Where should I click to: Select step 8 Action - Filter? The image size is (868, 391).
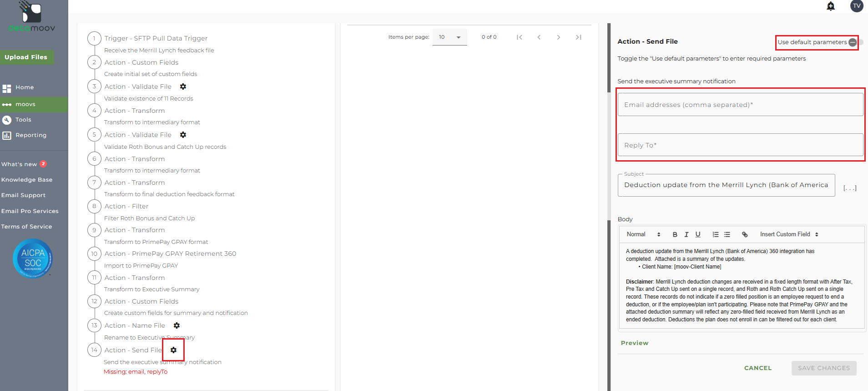click(126, 206)
